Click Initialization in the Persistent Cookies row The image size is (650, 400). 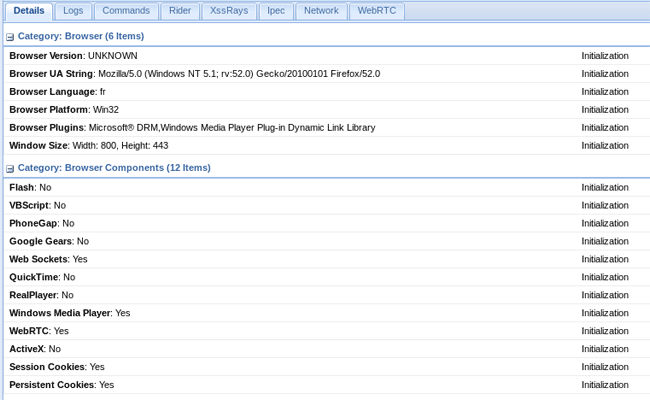click(605, 385)
